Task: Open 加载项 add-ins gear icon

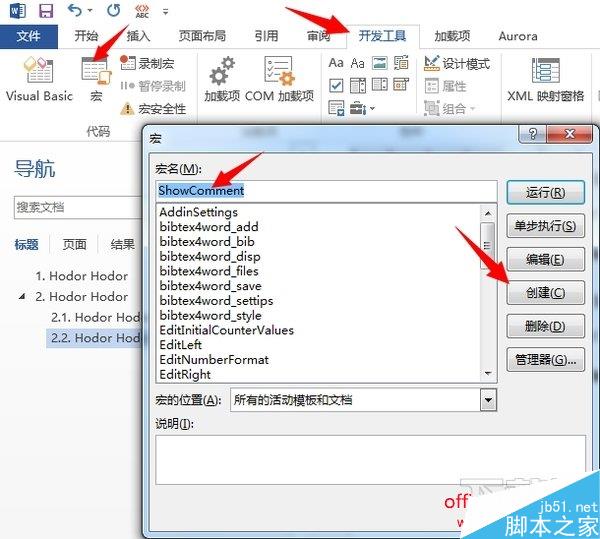Action: (222, 71)
